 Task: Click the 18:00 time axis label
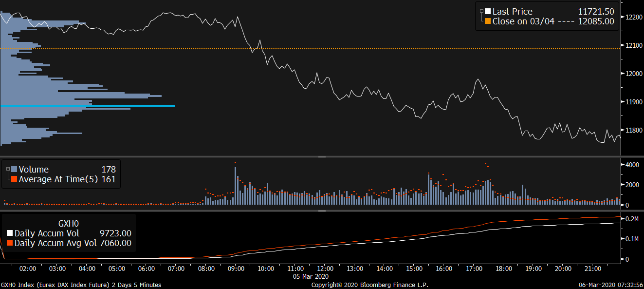503,269
